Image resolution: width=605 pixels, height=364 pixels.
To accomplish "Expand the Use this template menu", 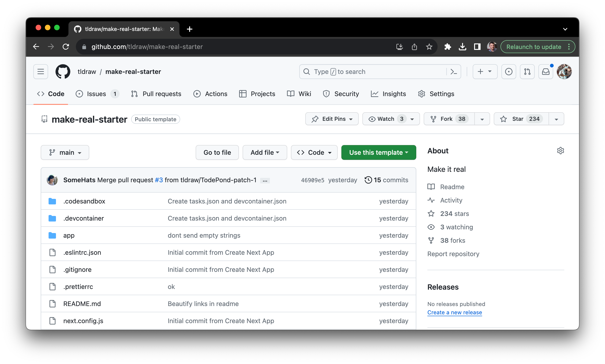I will click(378, 153).
